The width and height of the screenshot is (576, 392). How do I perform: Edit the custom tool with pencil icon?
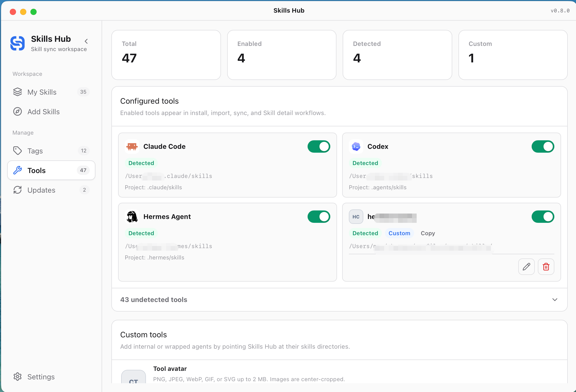(x=526, y=267)
